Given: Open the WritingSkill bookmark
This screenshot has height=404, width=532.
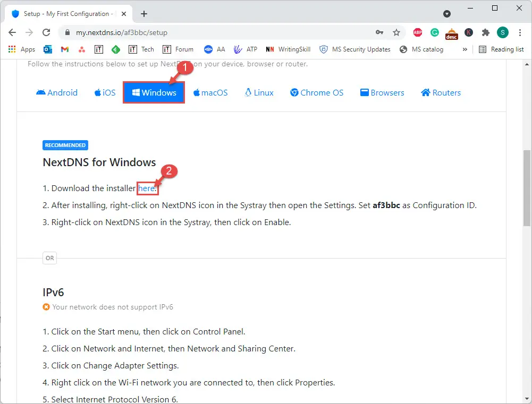Looking at the screenshot, I should (x=288, y=49).
